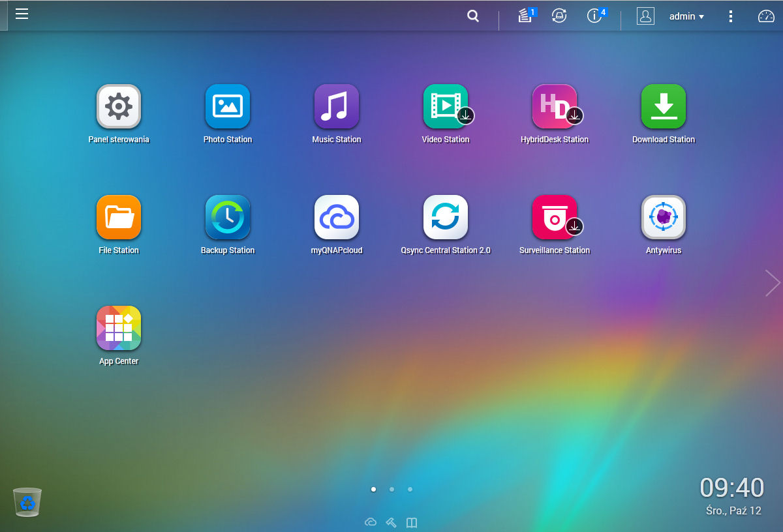Go to next desktop page arrow
This screenshot has width=783, height=532.
pyautogui.click(x=773, y=283)
